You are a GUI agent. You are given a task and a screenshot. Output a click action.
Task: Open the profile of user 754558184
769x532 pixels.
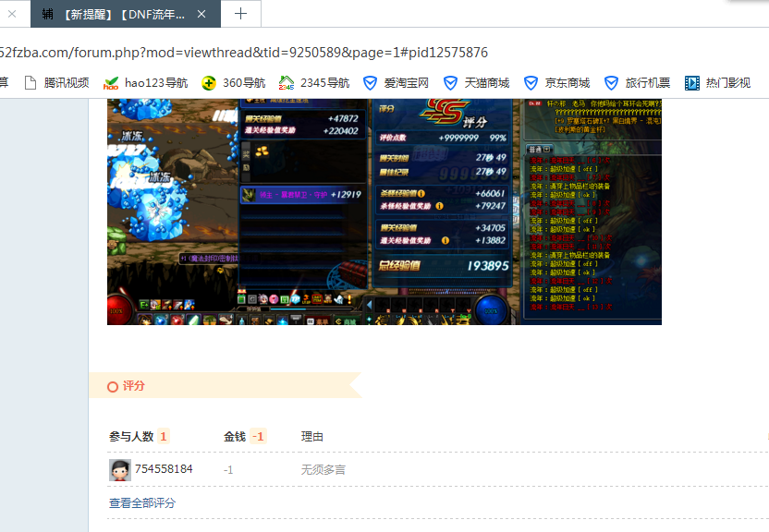tap(164, 469)
